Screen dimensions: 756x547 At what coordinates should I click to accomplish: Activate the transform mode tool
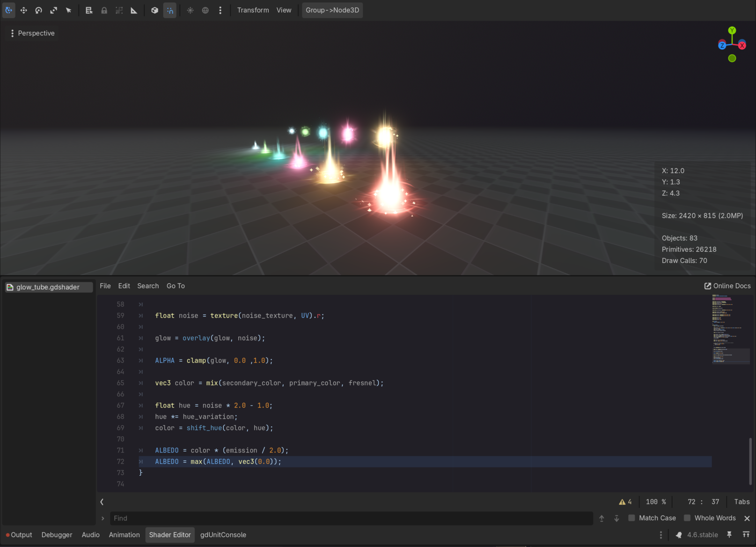pyautogui.click(x=8, y=10)
